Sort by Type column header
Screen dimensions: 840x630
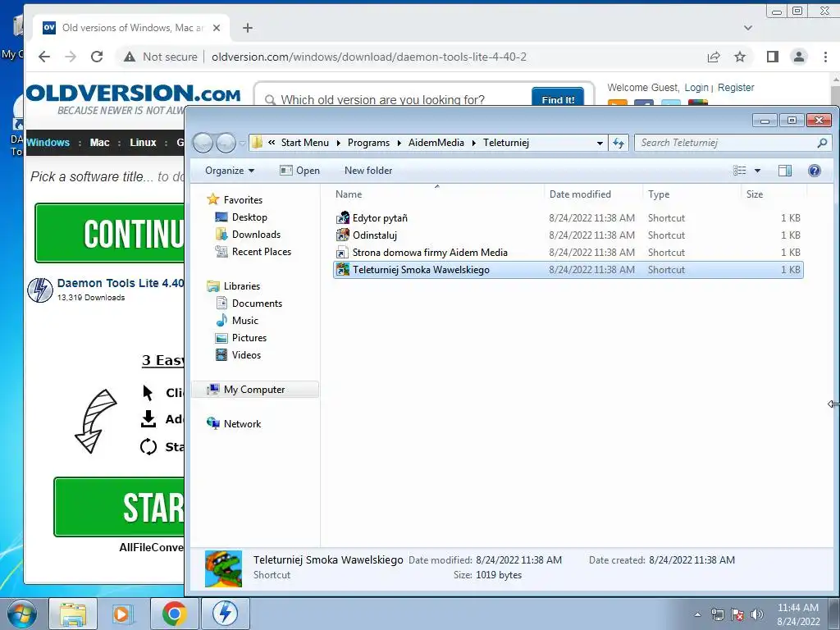tap(659, 194)
